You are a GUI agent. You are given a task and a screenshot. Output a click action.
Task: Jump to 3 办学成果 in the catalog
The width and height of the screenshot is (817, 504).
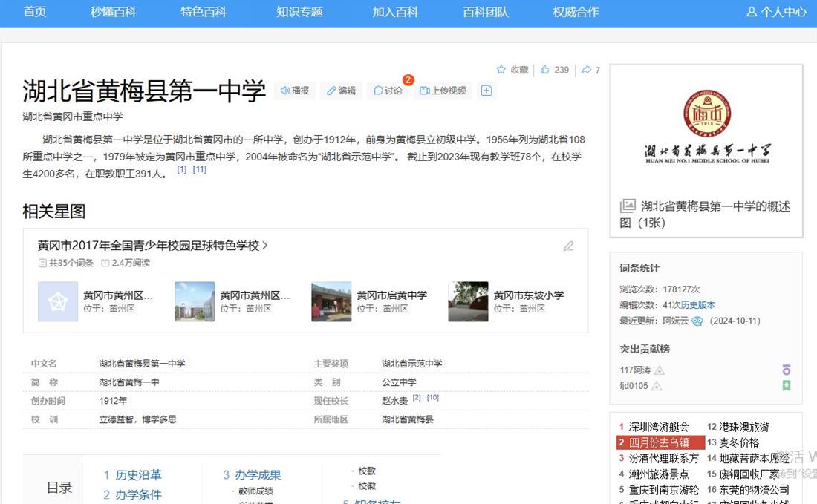(x=253, y=475)
